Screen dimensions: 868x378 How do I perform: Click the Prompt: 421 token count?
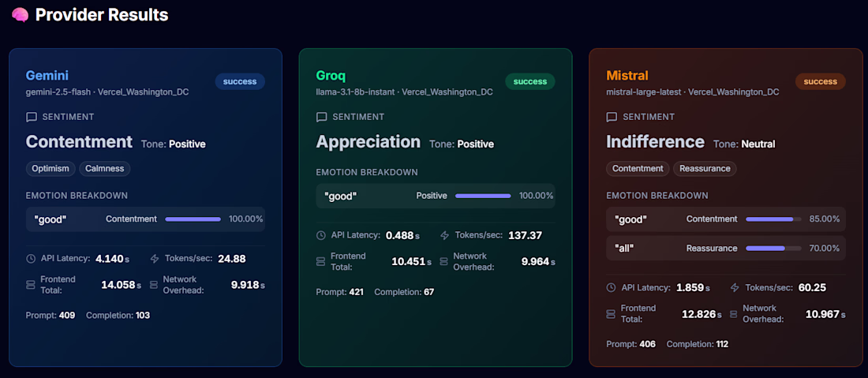[x=339, y=292]
